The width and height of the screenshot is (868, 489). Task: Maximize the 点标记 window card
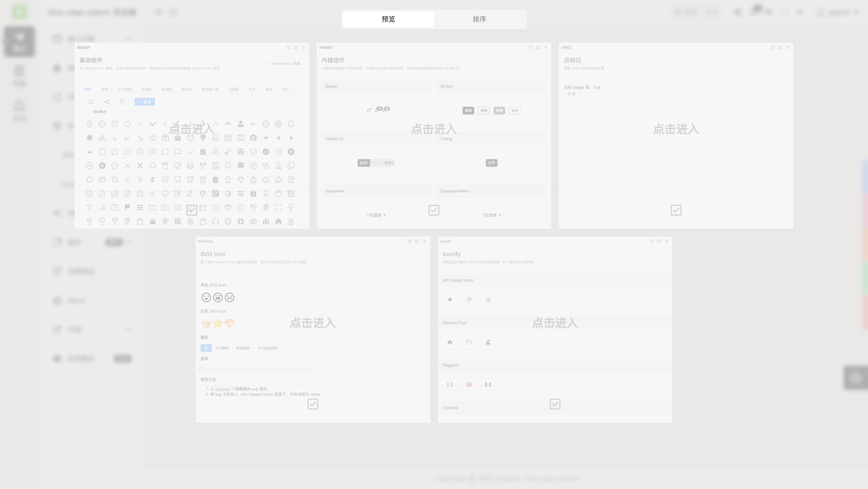(x=780, y=47)
